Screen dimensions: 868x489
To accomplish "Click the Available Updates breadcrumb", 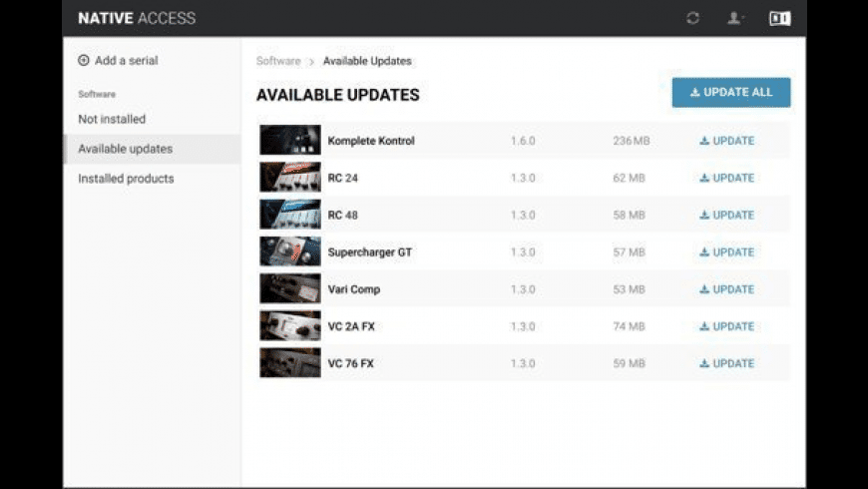I will click(x=367, y=61).
